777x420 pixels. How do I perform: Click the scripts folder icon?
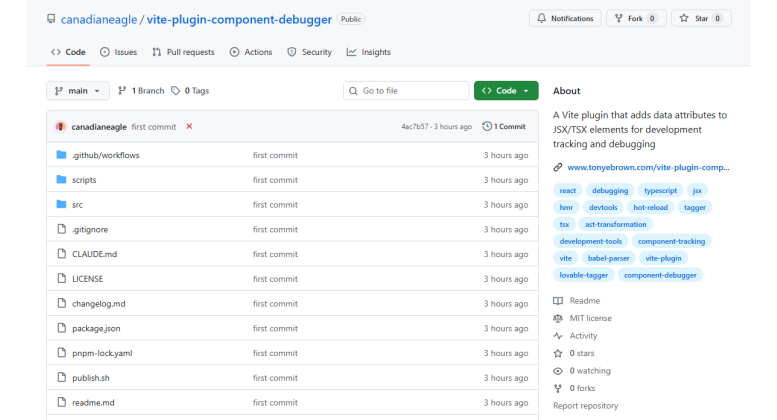(61, 179)
